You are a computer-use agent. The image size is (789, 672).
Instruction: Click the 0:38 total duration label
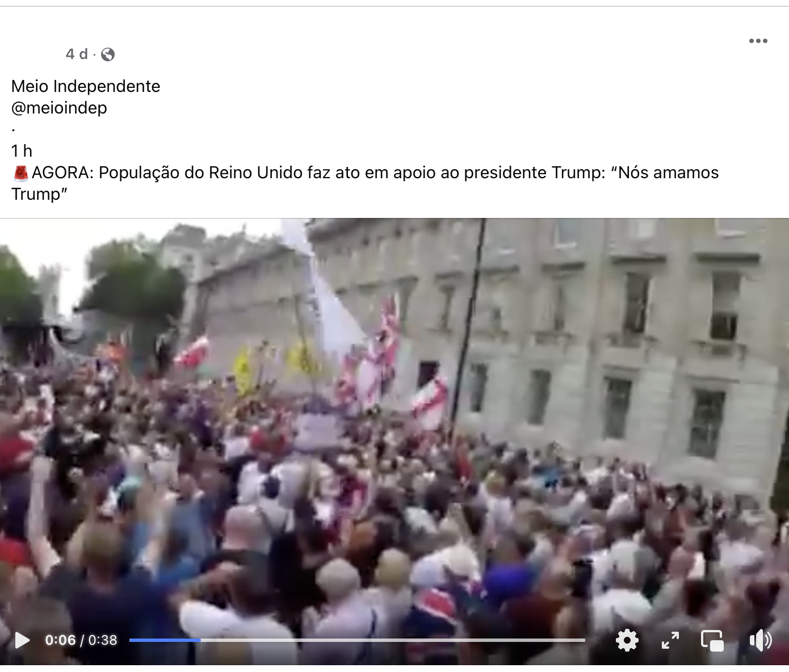tap(103, 640)
